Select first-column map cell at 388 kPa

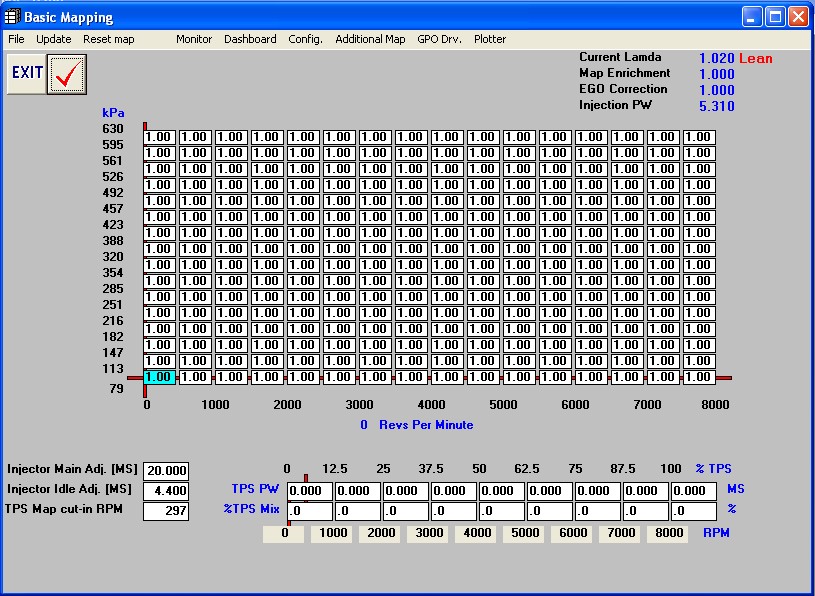click(160, 249)
